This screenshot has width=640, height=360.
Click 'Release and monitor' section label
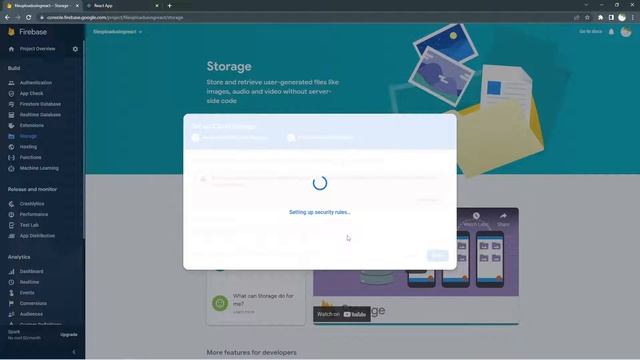(x=32, y=189)
